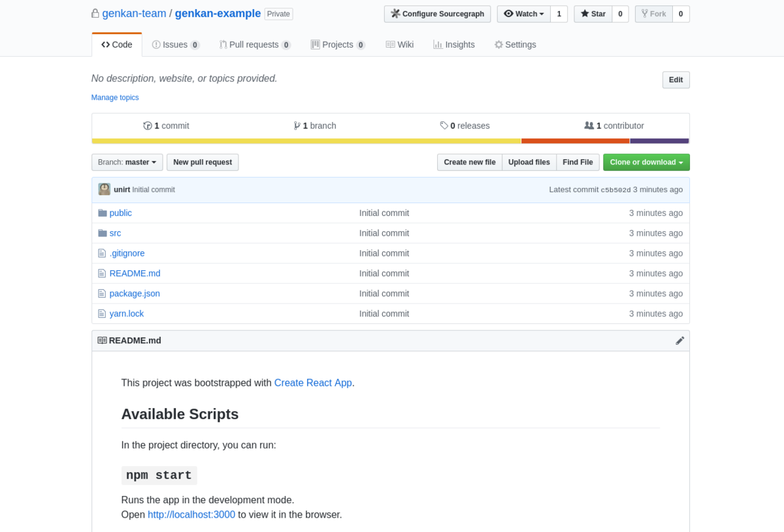Click the Issues tab exclamation icon
Viewport: 784px width, 532px height.
(x=156, y=44)
